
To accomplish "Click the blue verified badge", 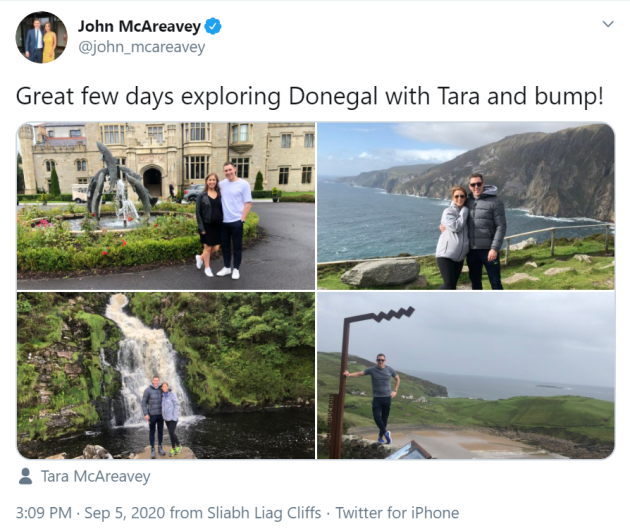I will pos(213,27).
